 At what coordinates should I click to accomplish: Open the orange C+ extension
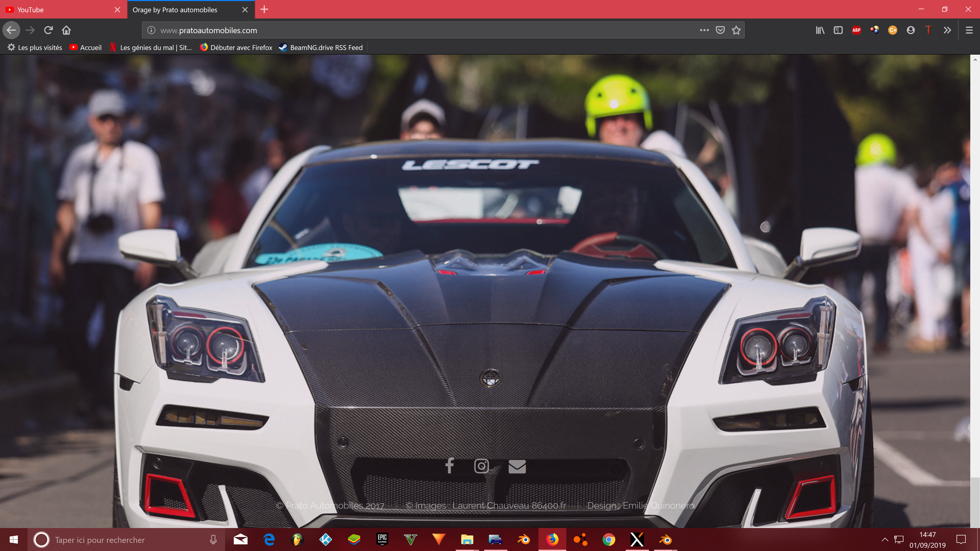point(892,30)
